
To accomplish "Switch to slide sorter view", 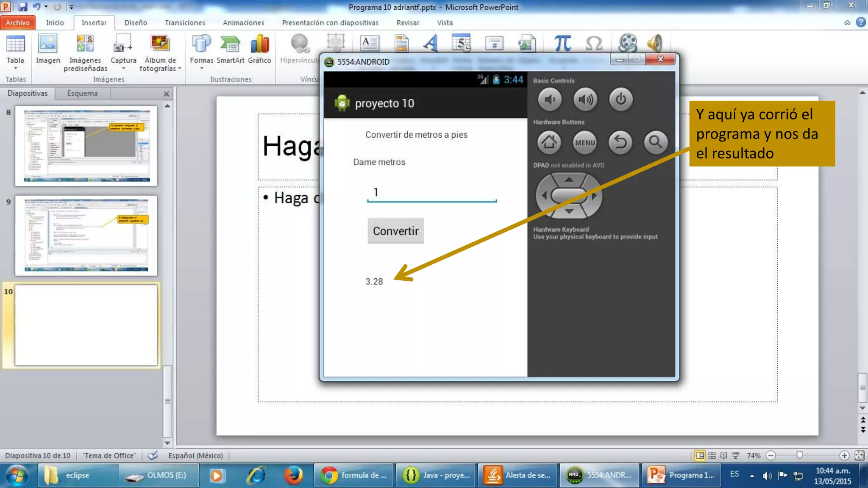I will [712, 455].
